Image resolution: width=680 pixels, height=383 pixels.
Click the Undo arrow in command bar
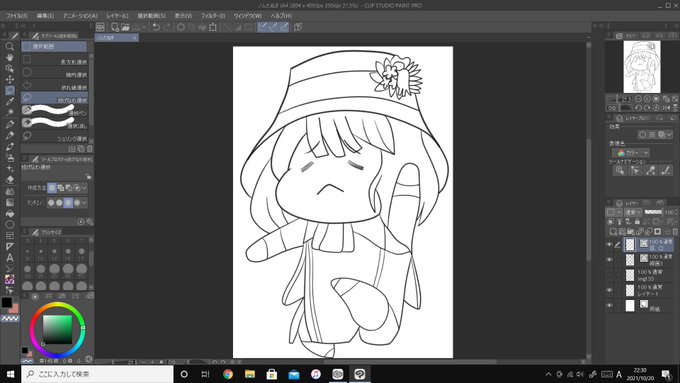[156, 27]
